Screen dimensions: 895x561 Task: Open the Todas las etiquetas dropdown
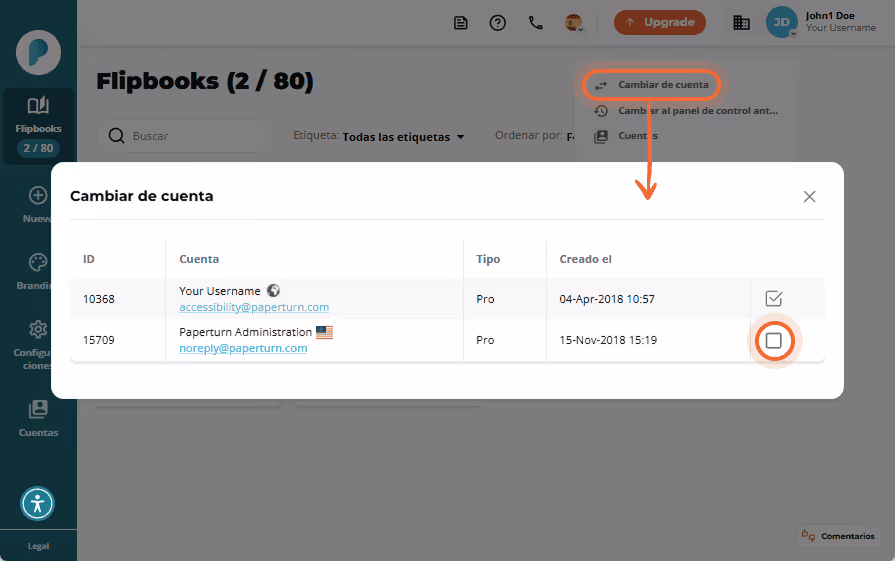point(403,137)
